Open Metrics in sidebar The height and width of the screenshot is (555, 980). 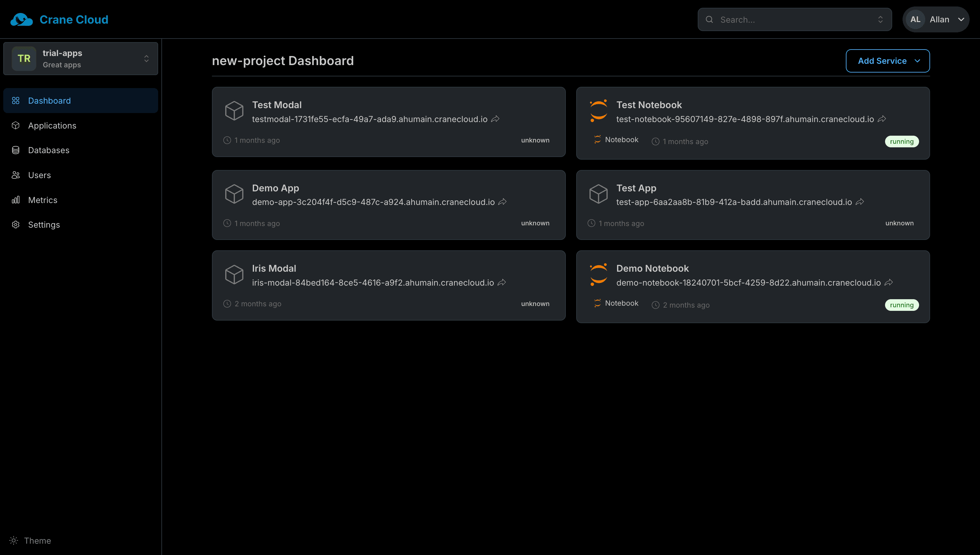coord(80,200)
